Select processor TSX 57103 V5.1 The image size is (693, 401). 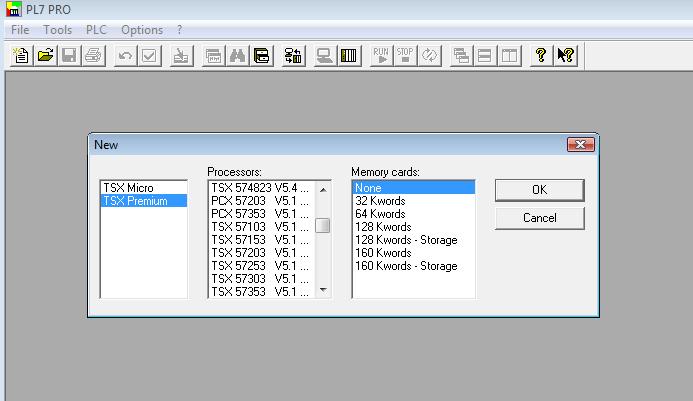[262, 227]
